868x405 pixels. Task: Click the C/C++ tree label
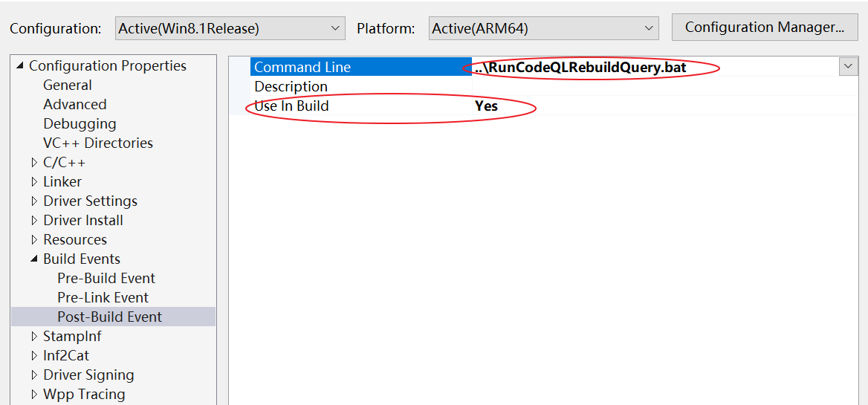tap(64, 163)
